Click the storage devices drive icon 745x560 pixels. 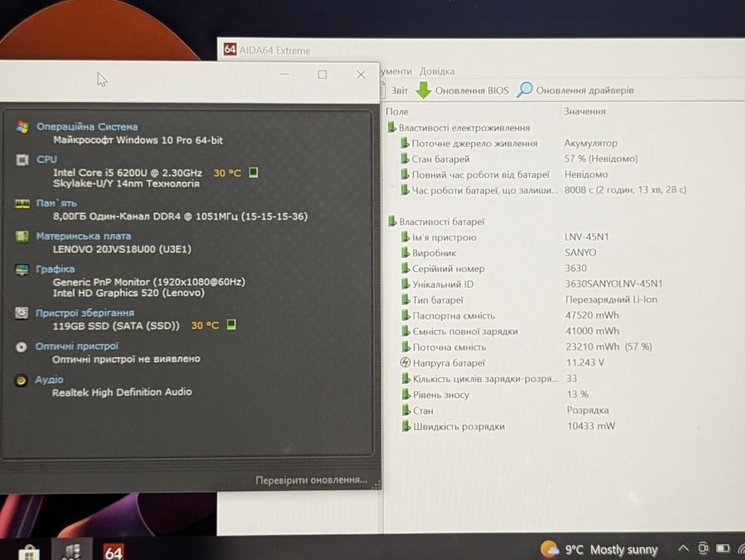pyautogui.click(x=22, y=313)
